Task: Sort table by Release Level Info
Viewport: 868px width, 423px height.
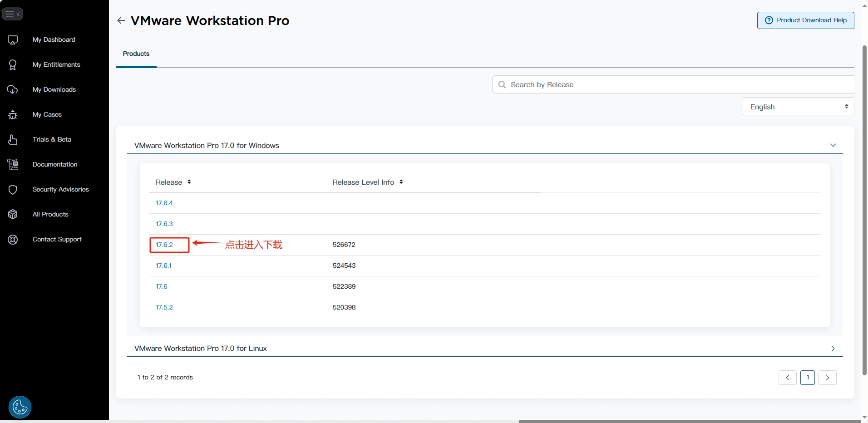Action: pyautogui.click(x=401, y=182)
